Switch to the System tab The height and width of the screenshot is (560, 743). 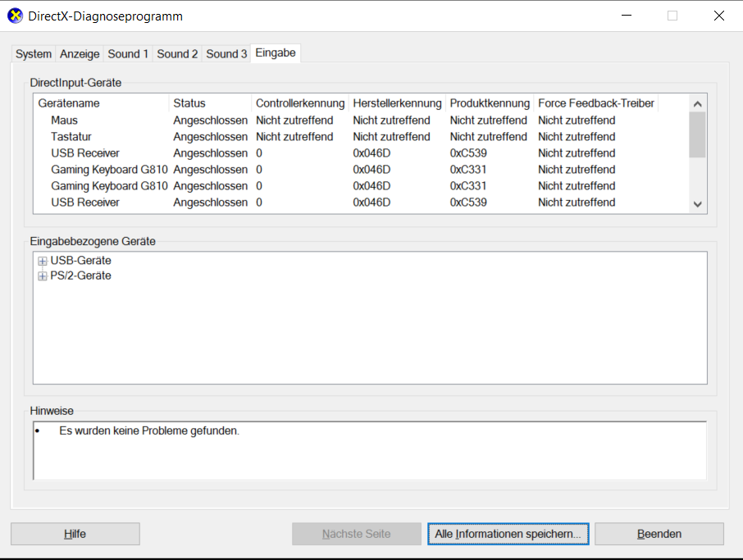point(34,54)
